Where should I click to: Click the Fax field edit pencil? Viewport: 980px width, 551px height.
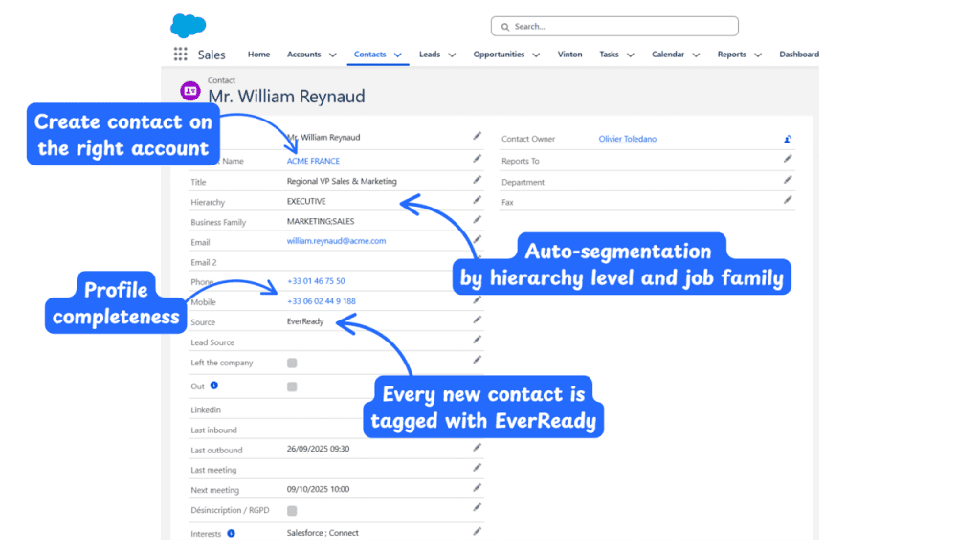(788, 200)
